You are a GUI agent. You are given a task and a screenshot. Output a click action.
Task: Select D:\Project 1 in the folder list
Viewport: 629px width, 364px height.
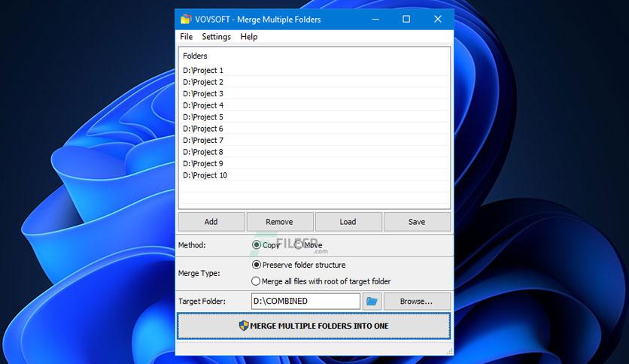203,71
